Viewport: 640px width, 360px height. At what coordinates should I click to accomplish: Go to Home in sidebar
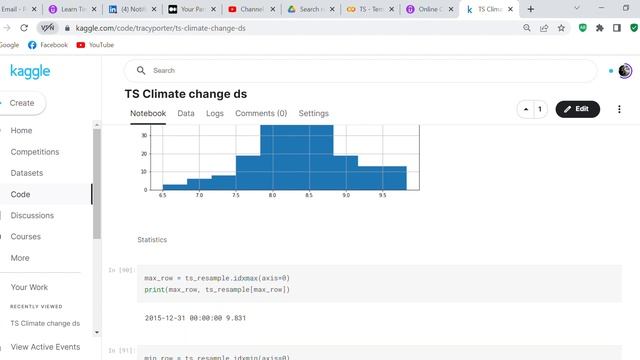coord(21,131)
